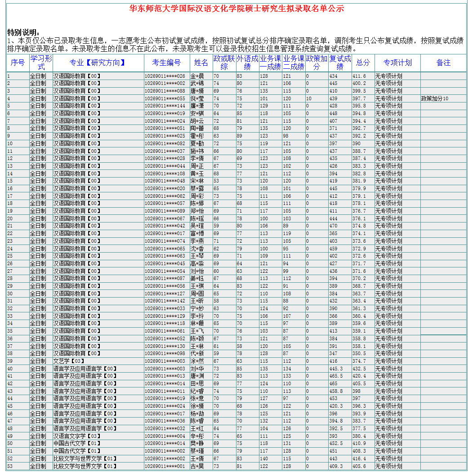Click the 专项计划 column header

pos(397,63)
